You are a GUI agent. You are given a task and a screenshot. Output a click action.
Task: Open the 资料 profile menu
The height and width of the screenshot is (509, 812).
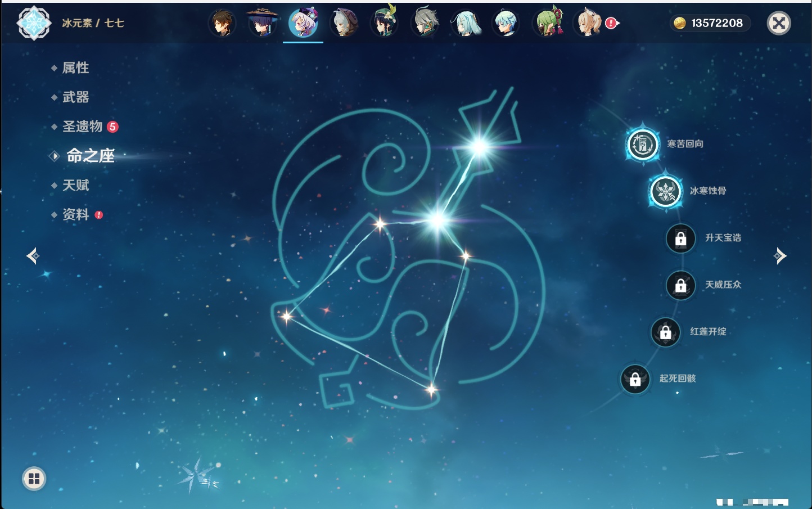click(75, 214)
